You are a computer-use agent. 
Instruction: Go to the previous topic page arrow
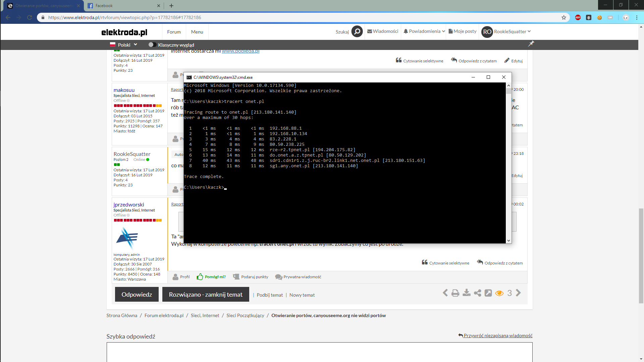tap(445, 293)
